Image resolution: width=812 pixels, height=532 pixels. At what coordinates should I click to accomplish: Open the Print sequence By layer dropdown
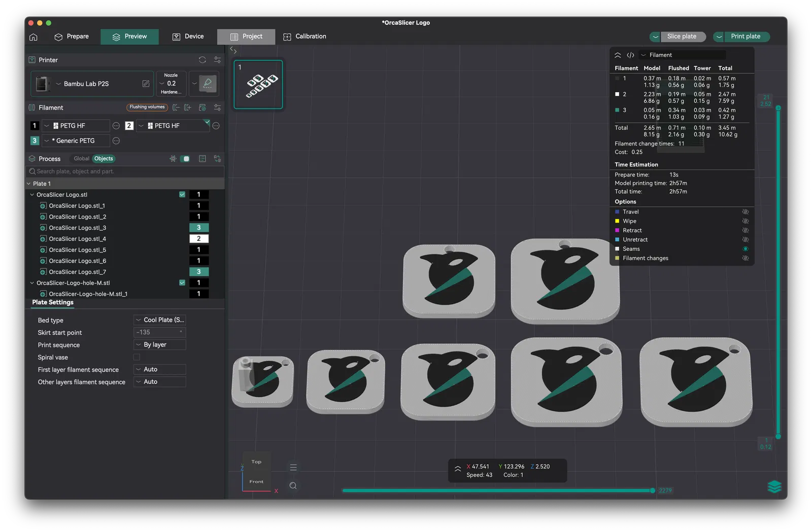pos(160,345)
